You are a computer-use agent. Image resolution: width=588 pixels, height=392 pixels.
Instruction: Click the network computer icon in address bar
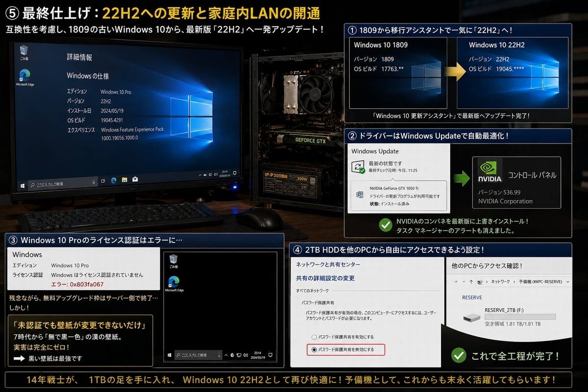(x=480, y=282)
